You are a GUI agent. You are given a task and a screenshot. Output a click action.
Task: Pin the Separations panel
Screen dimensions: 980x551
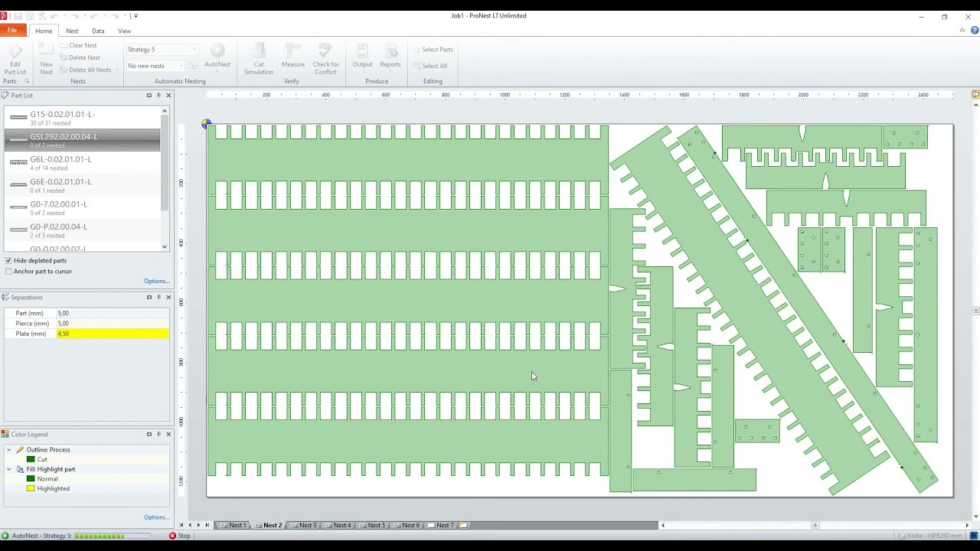click(x=158, y=297)
